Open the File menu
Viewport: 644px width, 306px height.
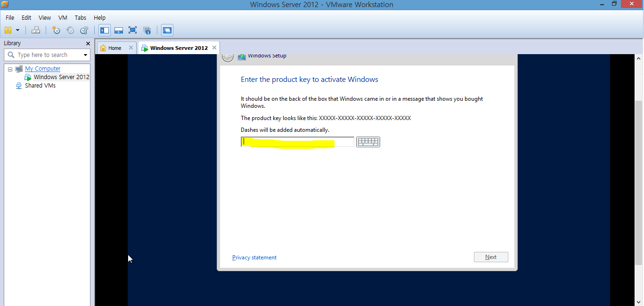10,17
